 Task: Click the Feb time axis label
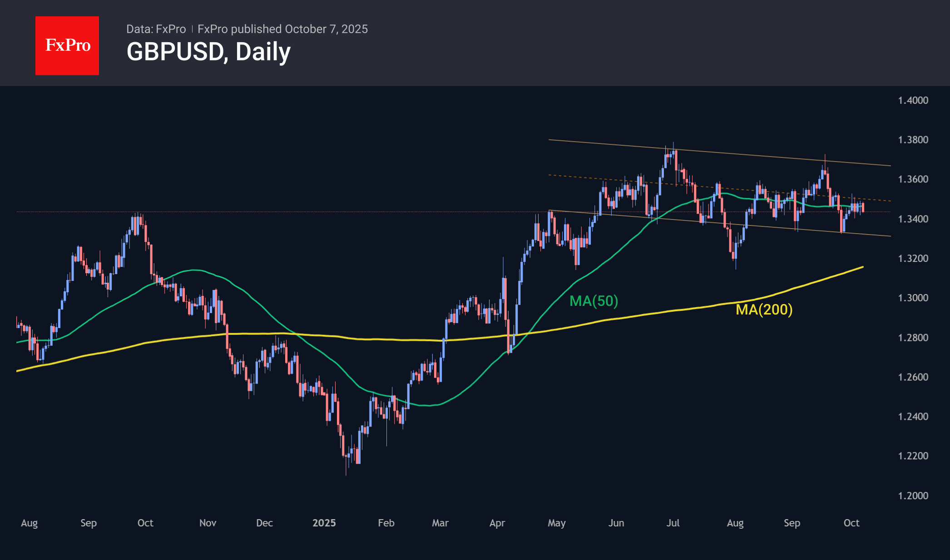pyautogui.click(x=386, y=523)
